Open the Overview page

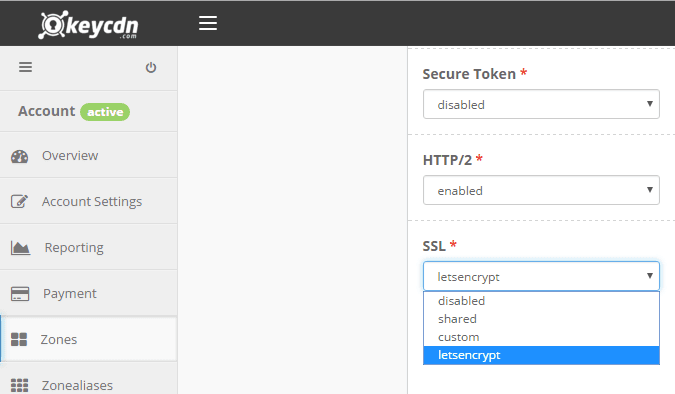[89, 155]
